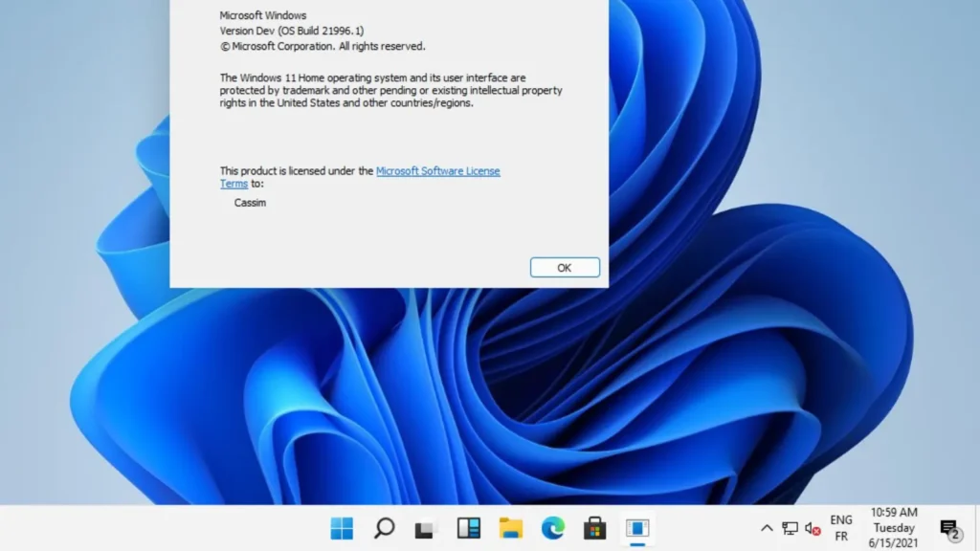Image resolution: width=980 pixels, height=551 pixels.
Task: Open taskbar Search magnifier
Action: coord(385,528)
